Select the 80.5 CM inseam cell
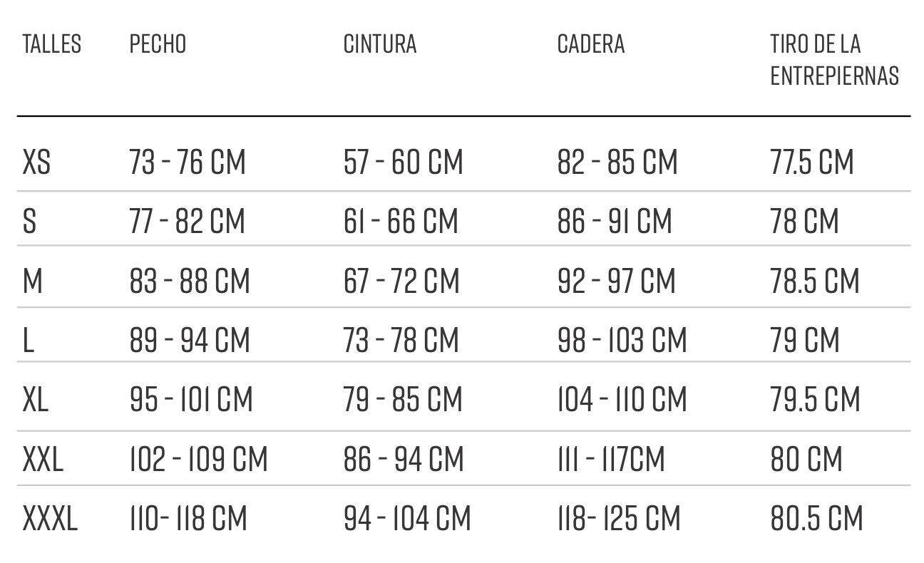Image resolution: width=924 pixels, height=563 pixels. 817,518
